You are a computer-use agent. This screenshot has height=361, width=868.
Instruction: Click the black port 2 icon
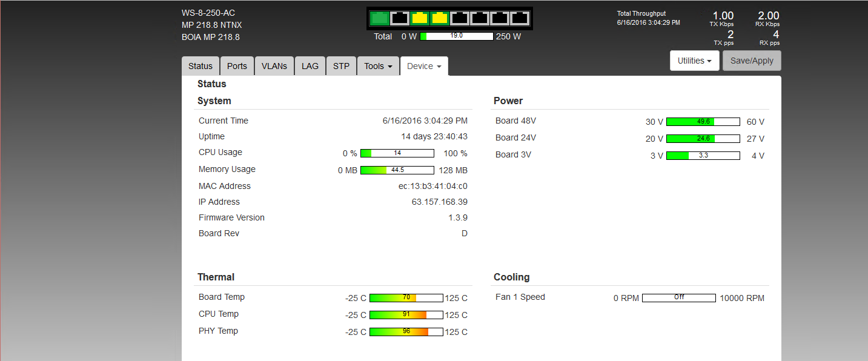pos(399,18)
